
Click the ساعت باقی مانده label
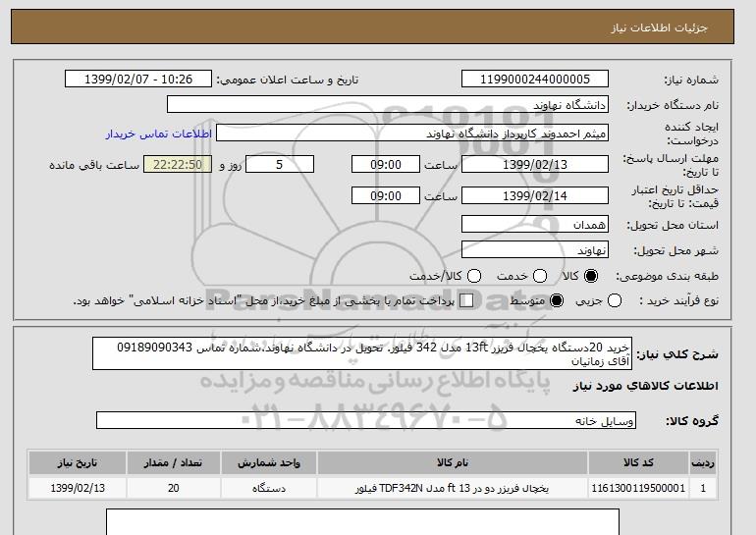(94, 165)
